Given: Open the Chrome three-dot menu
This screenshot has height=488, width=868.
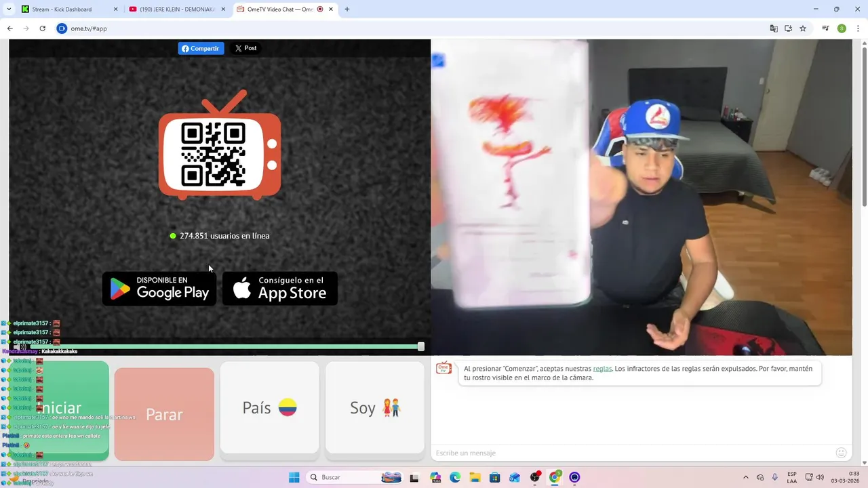Looking at the screenshot, I should click(x=858, y=28).
